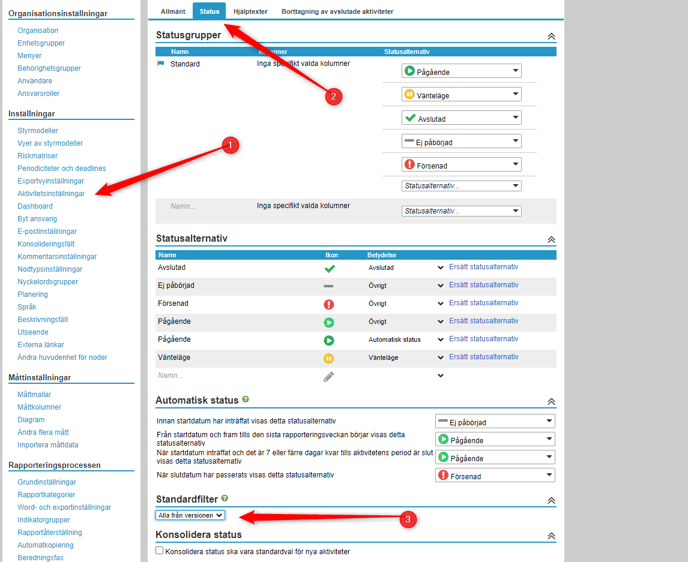Open the Väntelägе dropdown in the Standard status group

[461, 95]
